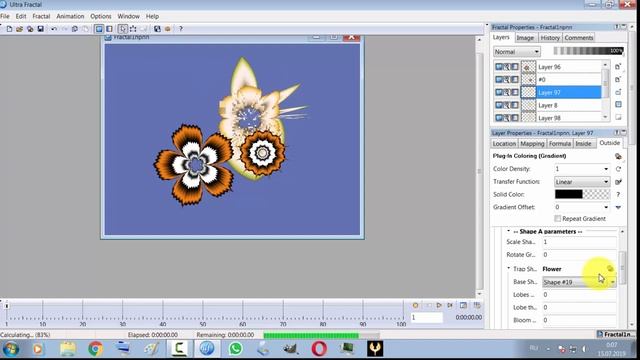Open the Animation menu
The height and width of the screenshot is (360, 640).
coord(70,16)
